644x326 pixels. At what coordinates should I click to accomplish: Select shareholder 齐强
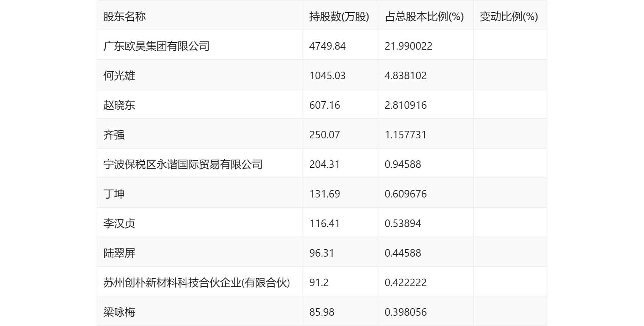click(114, 135)
